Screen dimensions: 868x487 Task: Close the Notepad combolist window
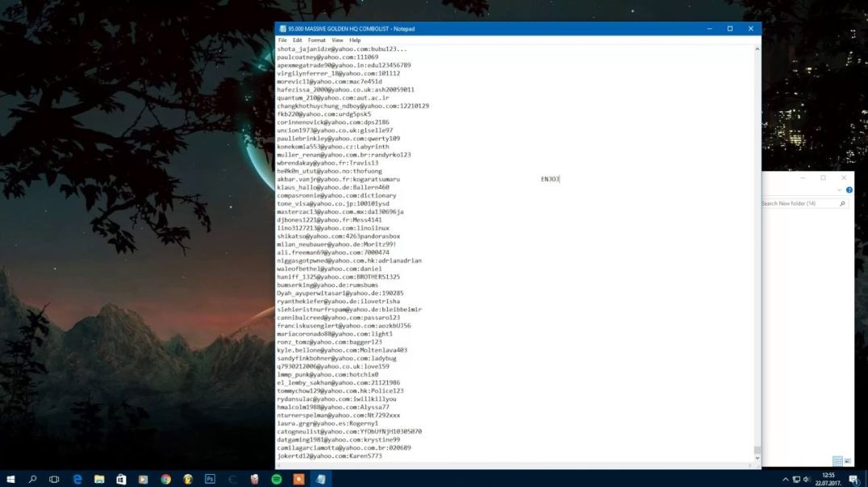(751, 29)
